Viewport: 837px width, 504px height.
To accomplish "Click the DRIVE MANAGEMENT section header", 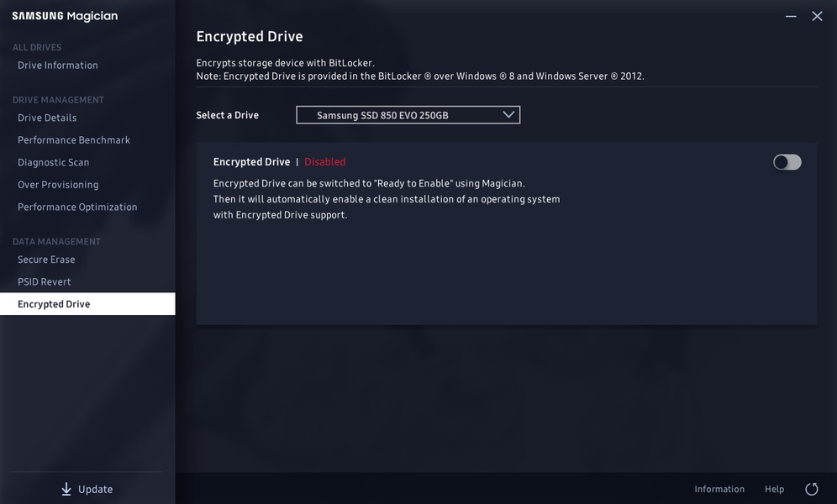I will [58, 100].
